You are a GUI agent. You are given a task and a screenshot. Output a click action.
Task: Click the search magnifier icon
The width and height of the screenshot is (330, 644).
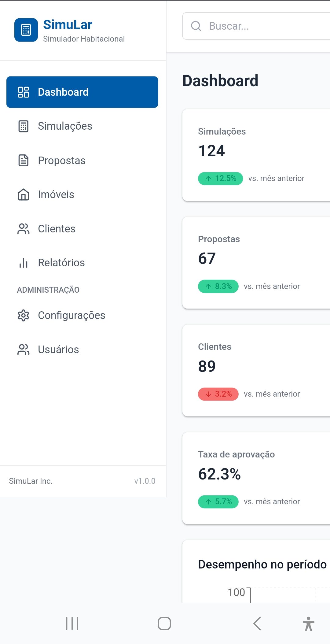(196, 26)
